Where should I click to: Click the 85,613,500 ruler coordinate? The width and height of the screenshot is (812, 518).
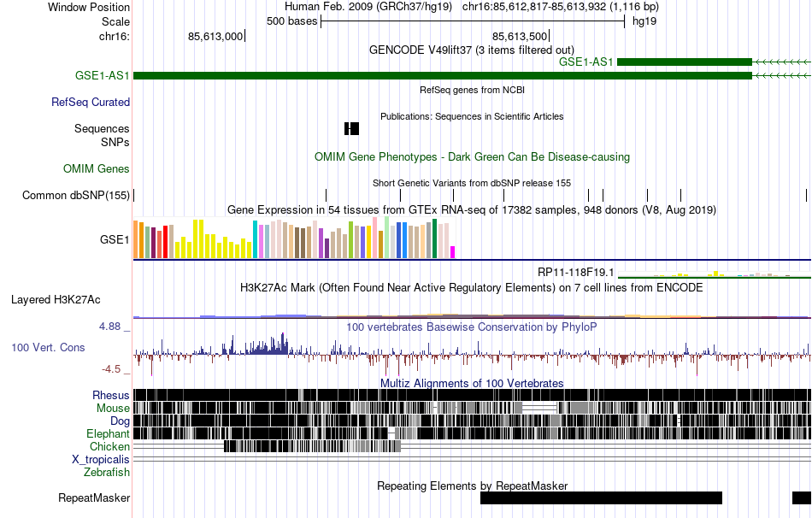(520, 36)
